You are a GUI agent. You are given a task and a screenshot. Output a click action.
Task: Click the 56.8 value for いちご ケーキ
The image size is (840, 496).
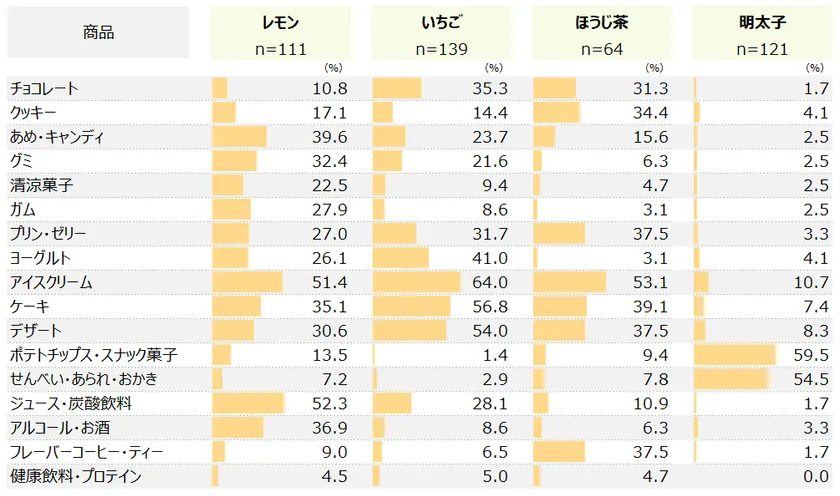pos(491,306)
